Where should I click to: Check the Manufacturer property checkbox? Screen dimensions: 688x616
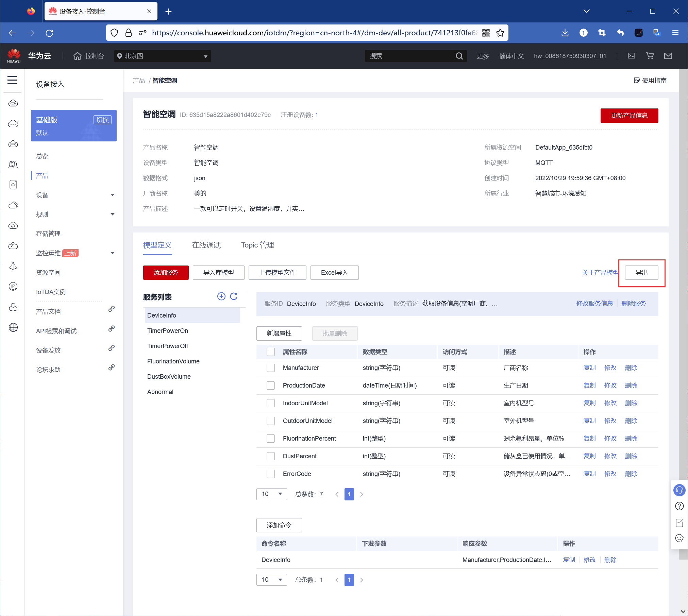tap(271, 368)
